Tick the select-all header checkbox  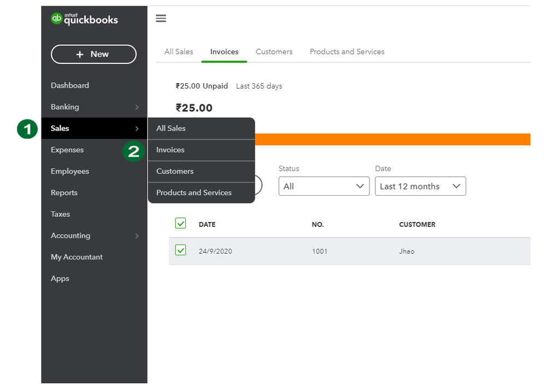(180, 223)
